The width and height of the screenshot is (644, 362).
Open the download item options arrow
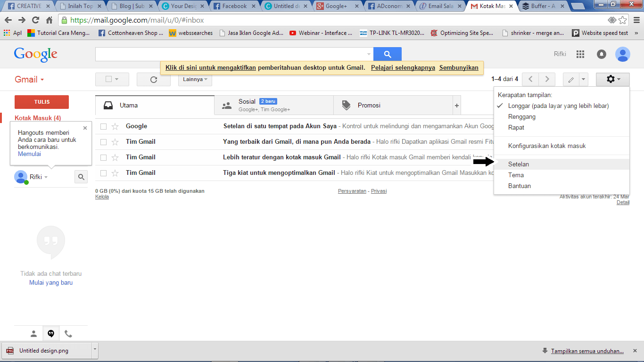click(95, 350)
